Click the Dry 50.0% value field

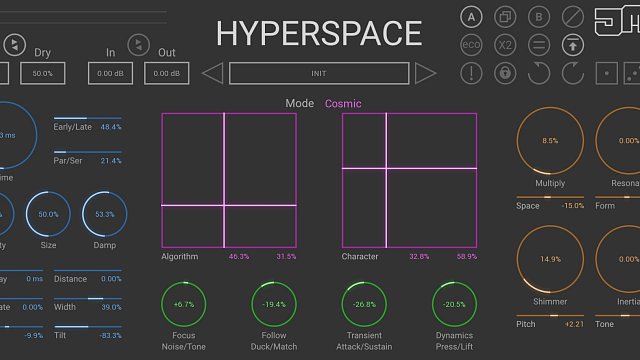click(42, 73)
